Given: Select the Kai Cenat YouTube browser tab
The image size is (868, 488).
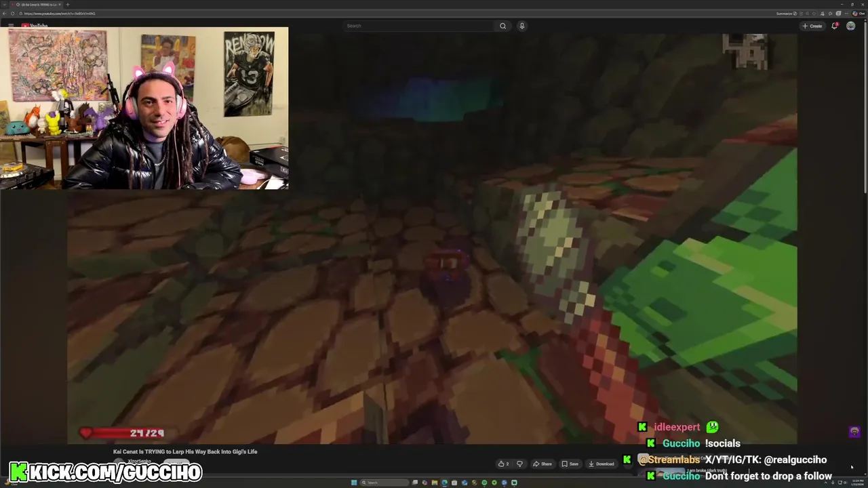Looking at the screenshot, I should (36, 5).
